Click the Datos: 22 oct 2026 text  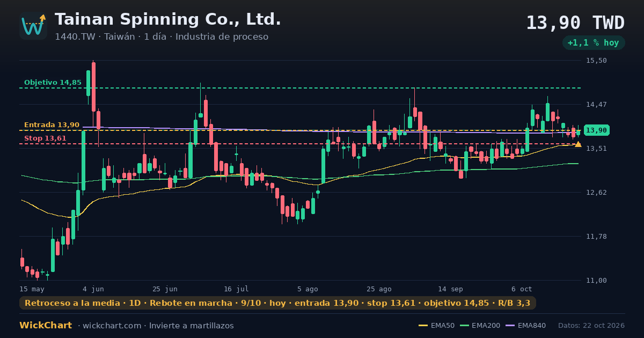pyautogui.click(x=591, y=326)
